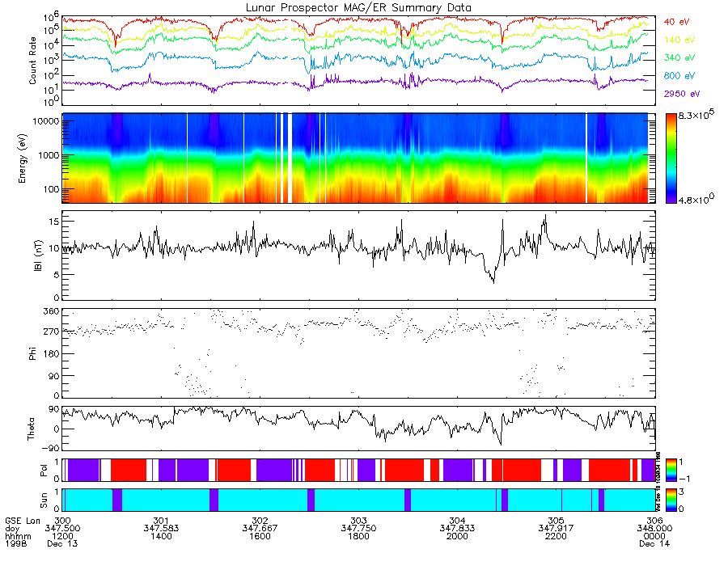The height and width of the screenshot is (566, 728).
Task: Click the 'Dec 13' date label
Action: [62, 543]
